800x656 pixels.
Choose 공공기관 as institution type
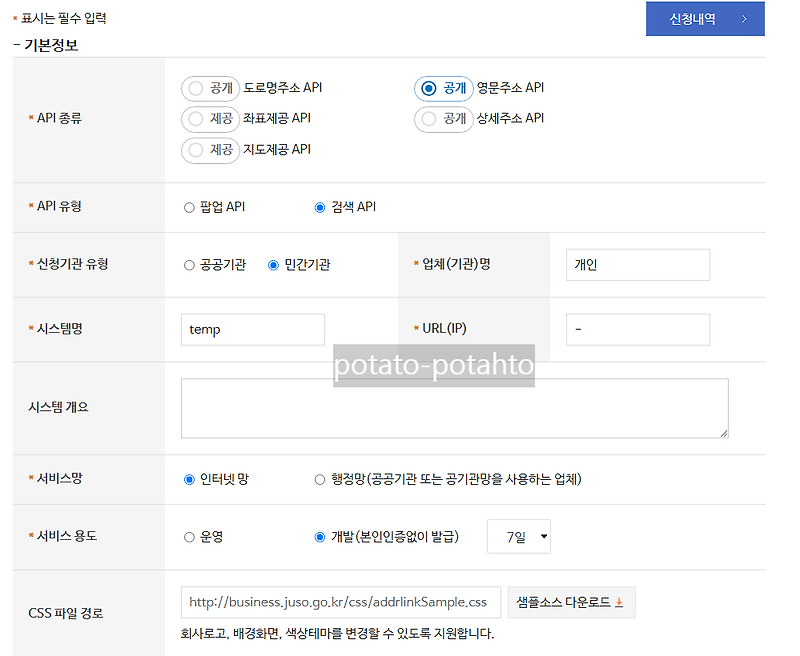pyautogui.click(x=188, y=264)
